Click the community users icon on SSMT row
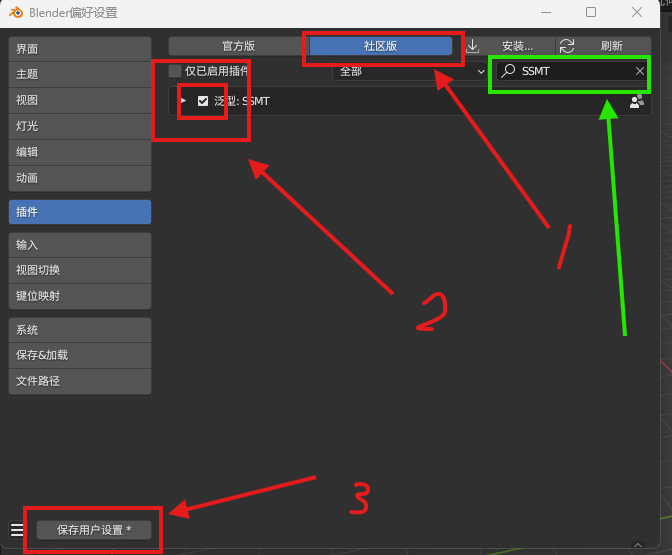 click(637, 102)
